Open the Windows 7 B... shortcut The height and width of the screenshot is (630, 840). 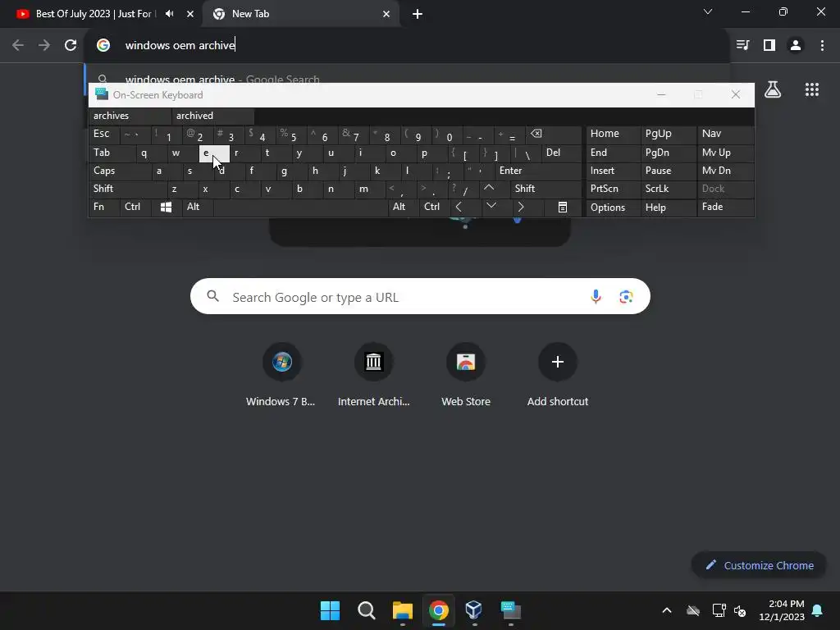(282, 375)
